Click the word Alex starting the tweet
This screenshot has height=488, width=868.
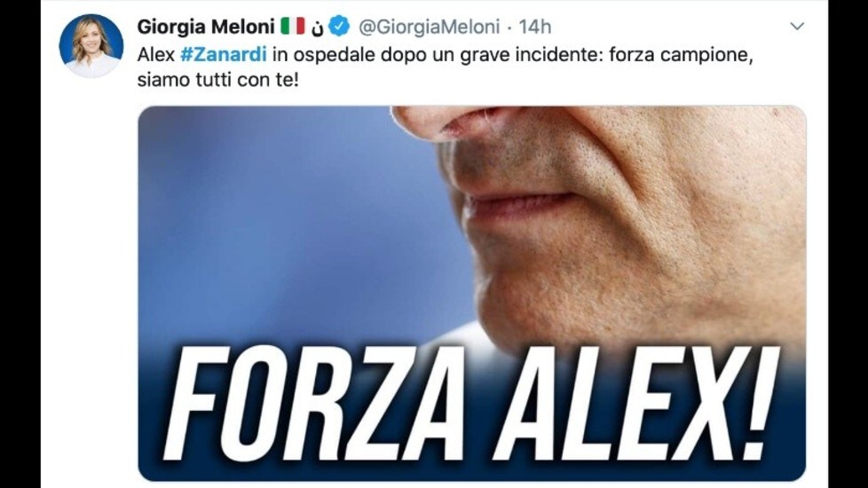pyautogui.click(x=156, y=54)
